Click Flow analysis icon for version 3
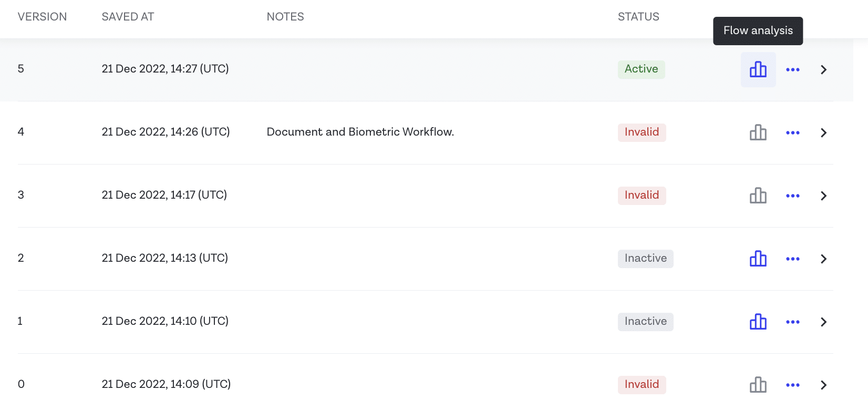 click(758, 196)
